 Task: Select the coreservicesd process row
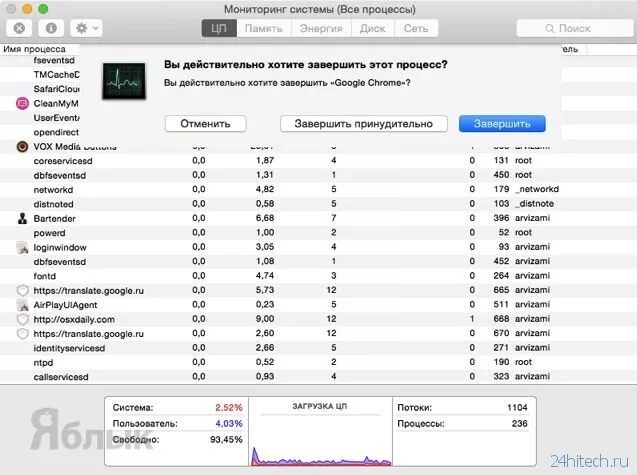click(x=318, y=161)
